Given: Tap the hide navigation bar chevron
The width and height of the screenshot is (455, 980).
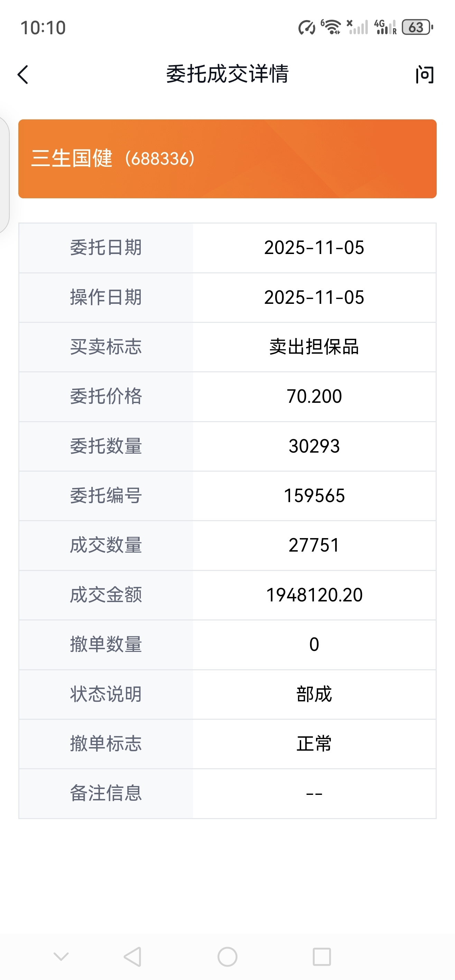Looking at the screenshot, I should 61,956.
